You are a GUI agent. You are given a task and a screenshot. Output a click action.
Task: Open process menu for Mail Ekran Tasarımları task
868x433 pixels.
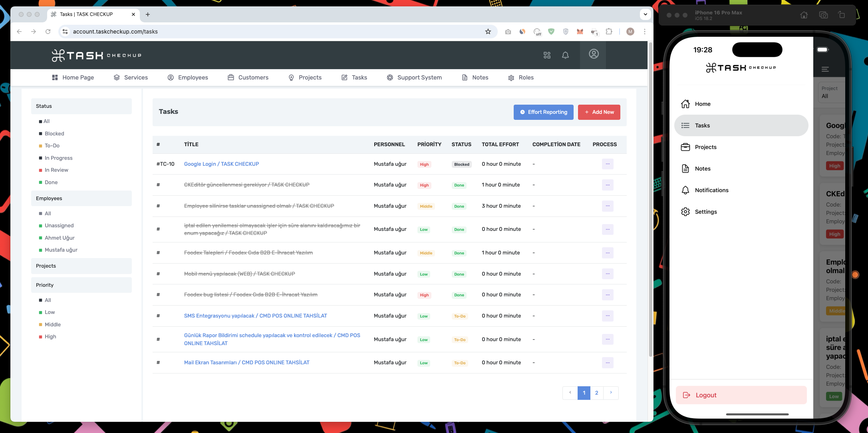(x=608, y=363)
